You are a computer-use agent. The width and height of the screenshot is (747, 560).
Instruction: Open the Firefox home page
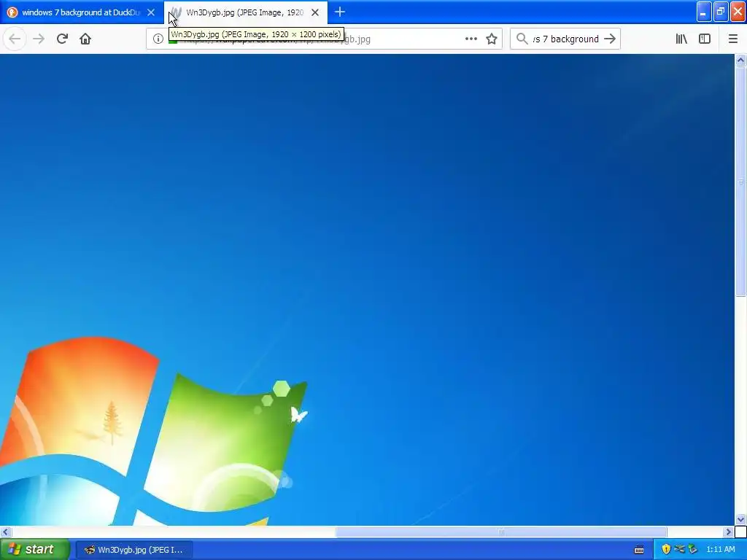85,39
